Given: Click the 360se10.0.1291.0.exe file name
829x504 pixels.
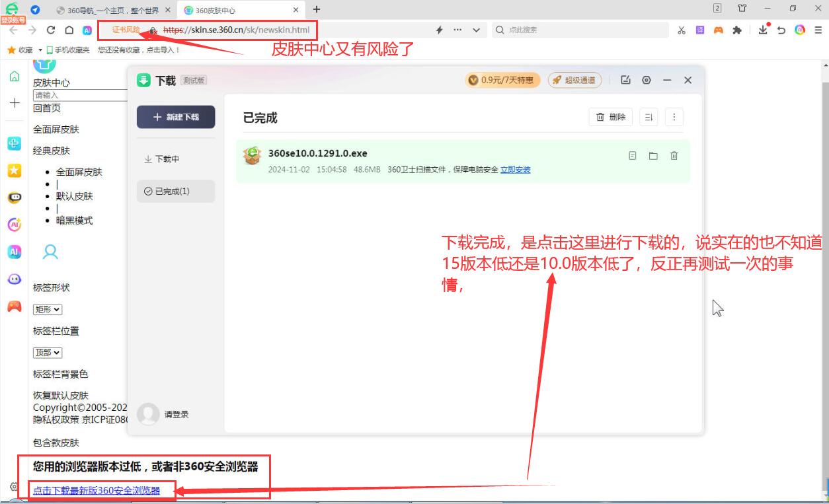Looking at the screenshot, I should pyautogui.click(x=318, y=153).
